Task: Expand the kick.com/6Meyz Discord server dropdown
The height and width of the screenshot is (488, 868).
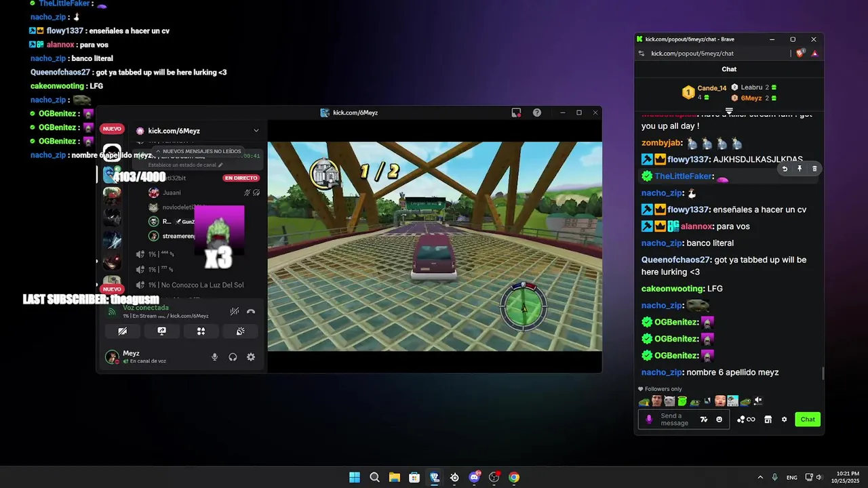Action: [256, 131]
